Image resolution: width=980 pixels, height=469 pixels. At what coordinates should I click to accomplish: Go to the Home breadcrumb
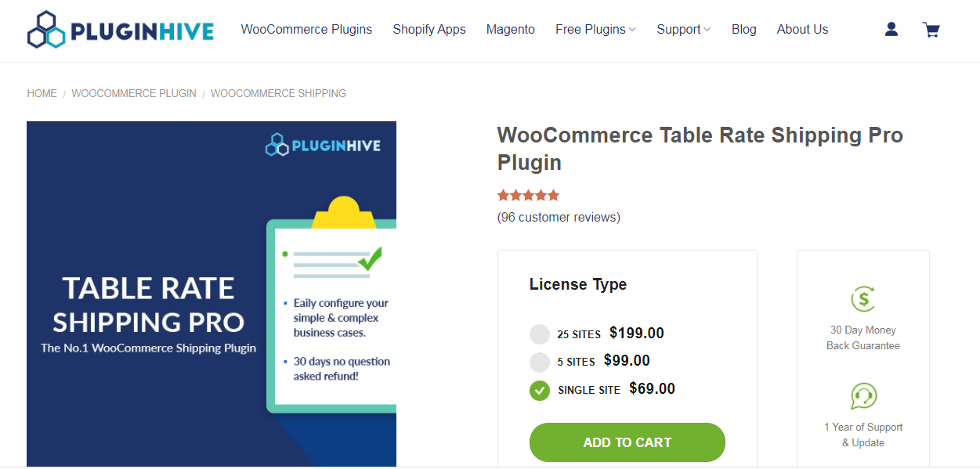42,93
